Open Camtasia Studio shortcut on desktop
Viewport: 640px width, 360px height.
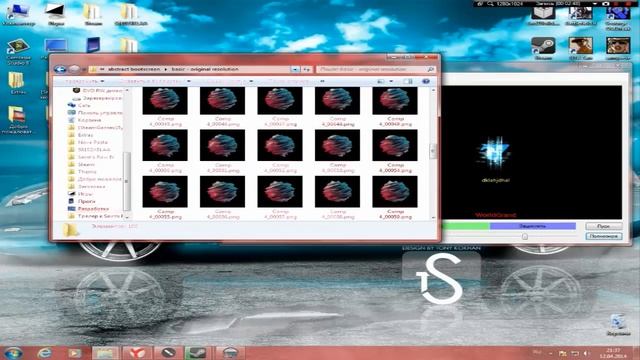18,52
